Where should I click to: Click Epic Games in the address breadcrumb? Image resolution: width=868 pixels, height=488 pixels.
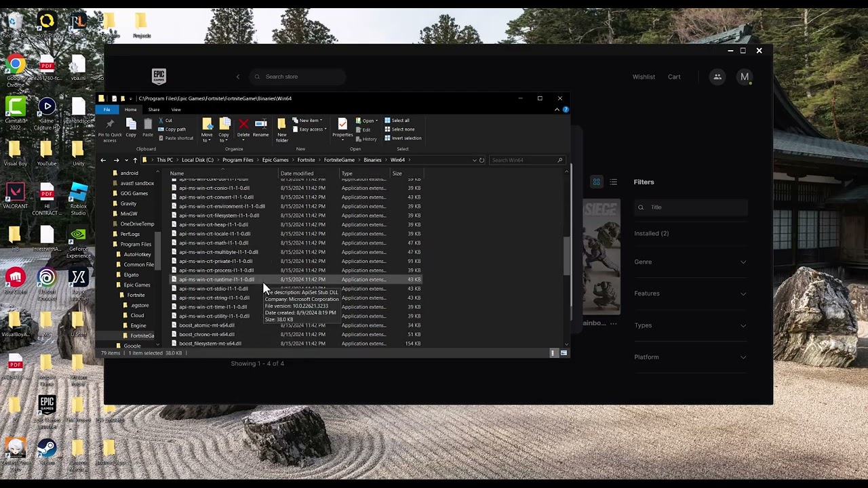(x=275, y=160)
